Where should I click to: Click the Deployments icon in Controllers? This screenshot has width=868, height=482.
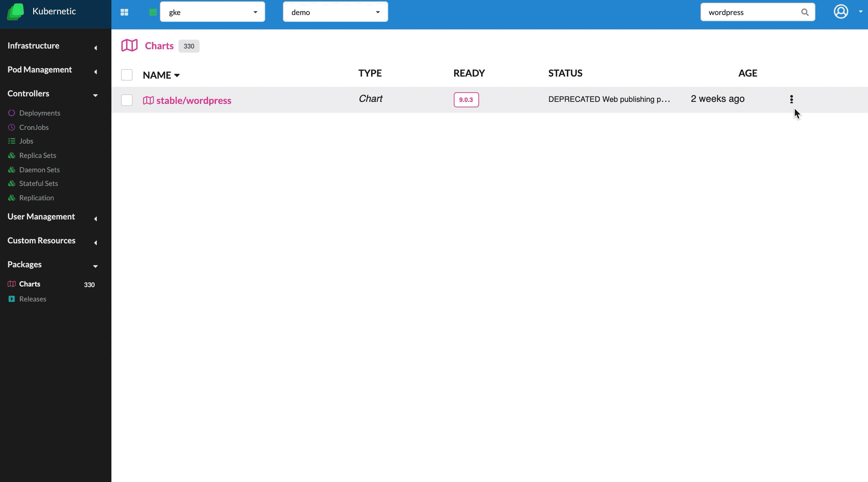pos(12,113)
